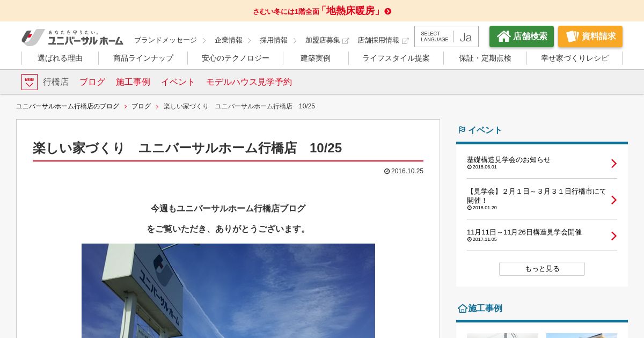Image resolution: width=644 pixels, height=338 pixels.
Task: Click breadcrumb ブログ link
Action: tap(141, 106)
